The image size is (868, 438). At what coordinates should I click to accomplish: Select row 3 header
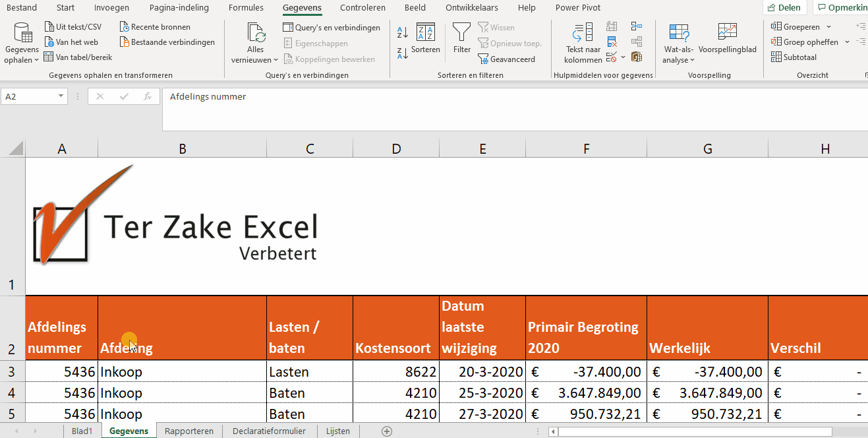click(x=12, y=372)
